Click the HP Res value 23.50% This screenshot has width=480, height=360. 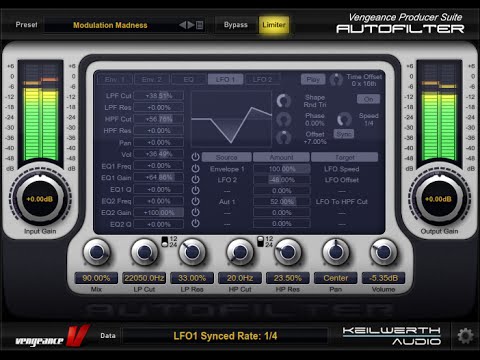click(288, 278)
